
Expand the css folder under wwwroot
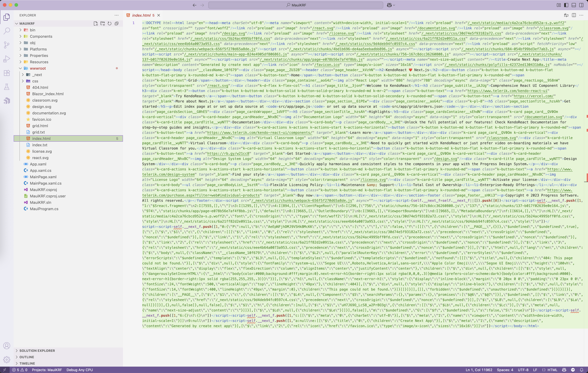(23, 81)
